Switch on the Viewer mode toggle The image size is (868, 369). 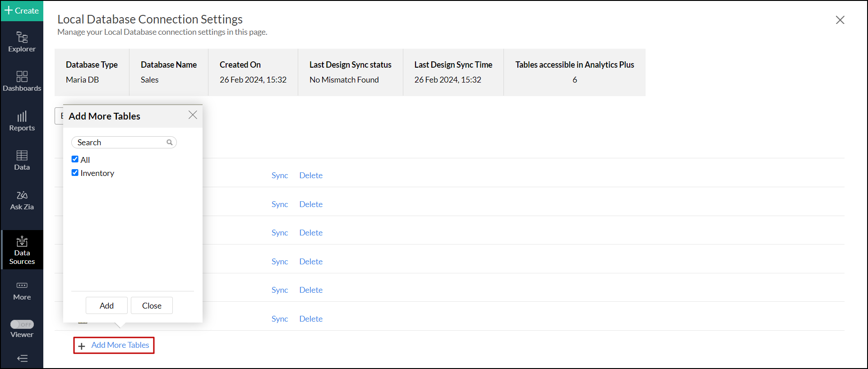tap(22, 324)
